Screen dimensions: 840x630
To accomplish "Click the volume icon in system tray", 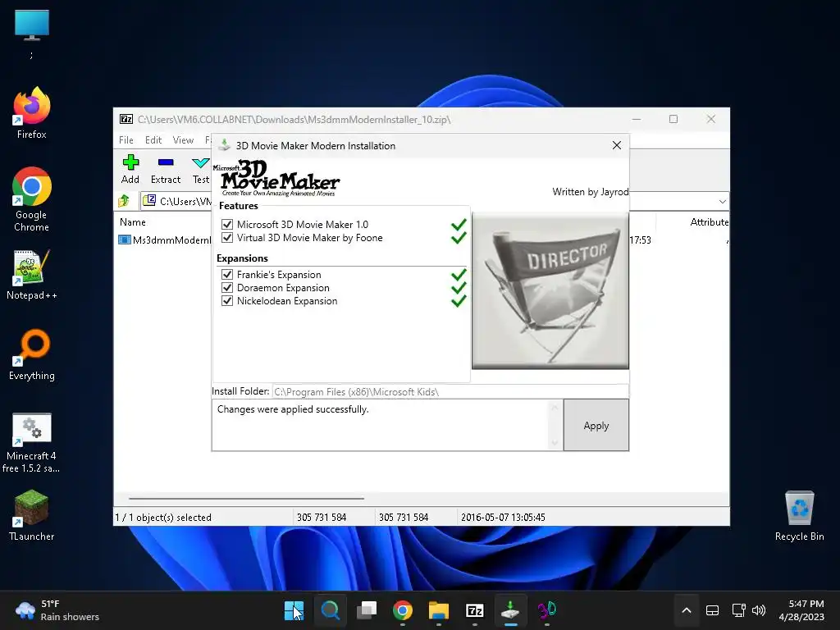I will (759, 610).
